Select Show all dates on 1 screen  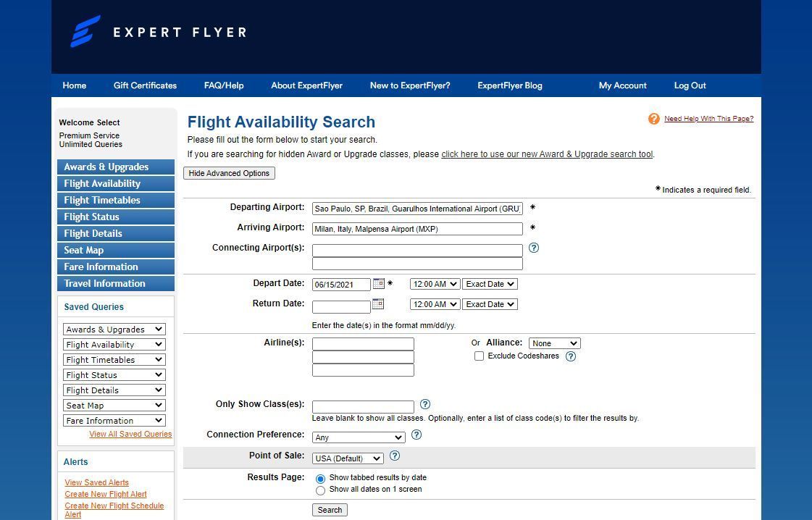[x=321, y=490]
